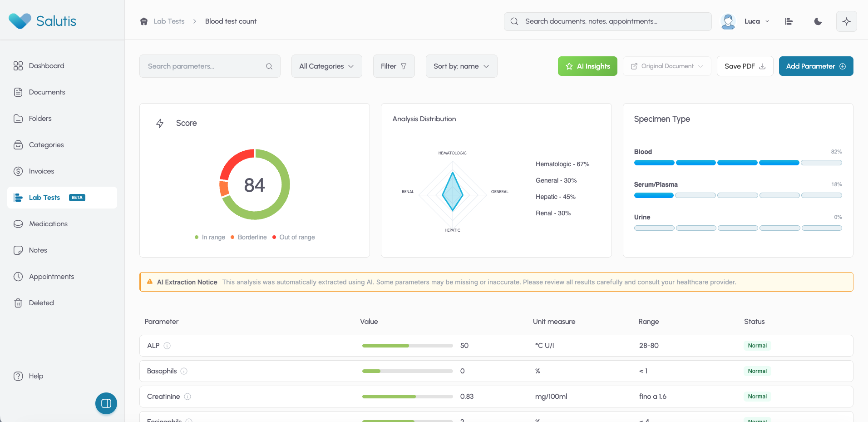Click the info icon beside Creatinine
Image resolution: width=868 pixels, height=422 pixels.
(x=187, y=397)
